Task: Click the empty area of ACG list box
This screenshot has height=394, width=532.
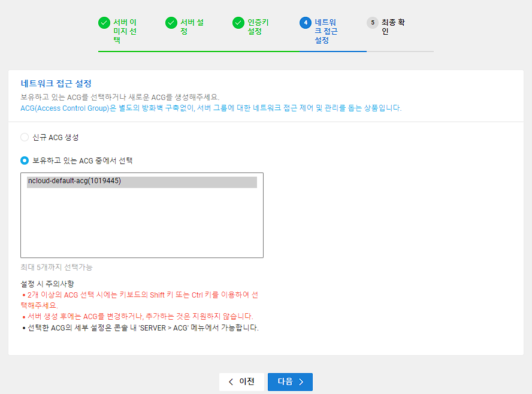Action: point(142,223)
